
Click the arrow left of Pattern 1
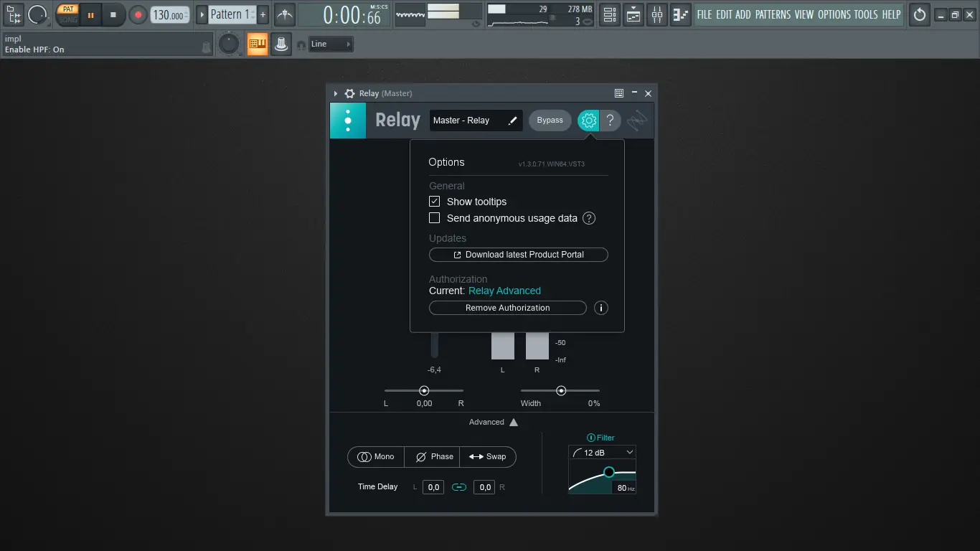[202, 14]
